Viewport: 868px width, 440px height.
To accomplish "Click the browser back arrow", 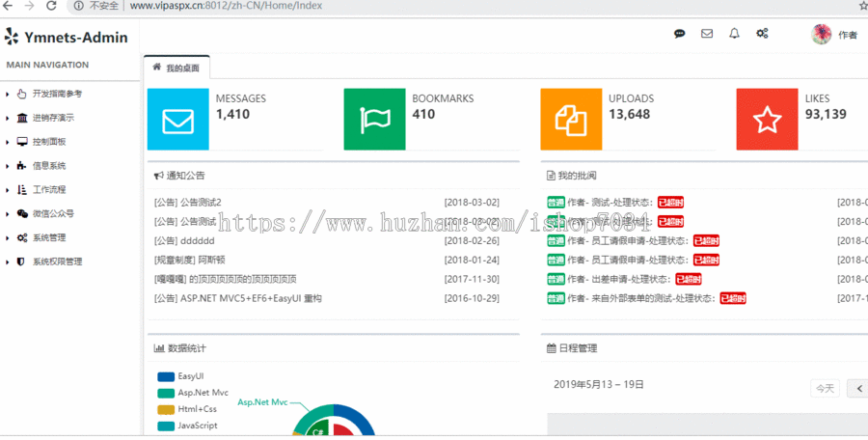I will point(8,6).
